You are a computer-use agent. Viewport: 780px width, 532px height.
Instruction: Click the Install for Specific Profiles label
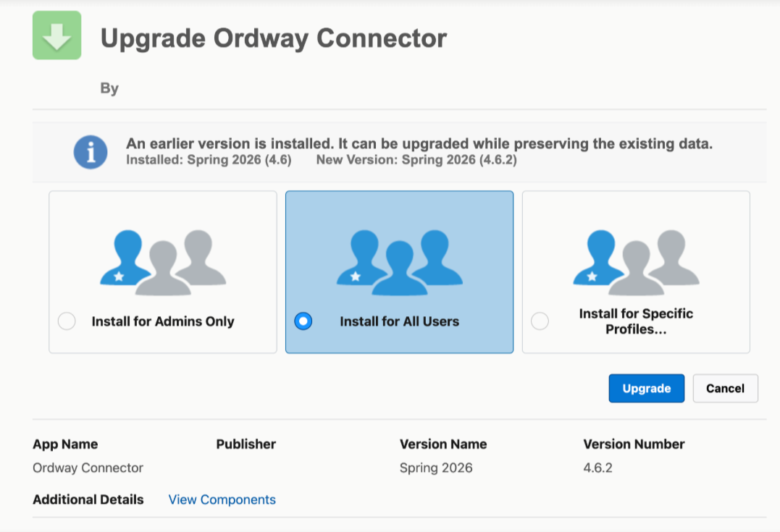coord(636,321)
